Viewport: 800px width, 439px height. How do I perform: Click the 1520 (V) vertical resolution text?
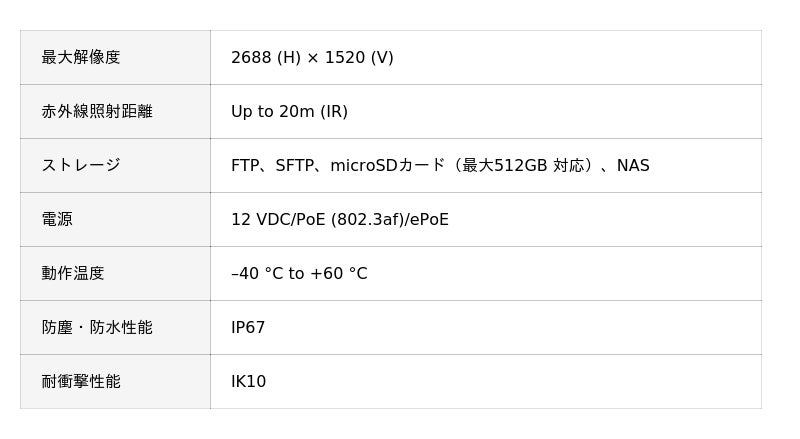point(359,57)
